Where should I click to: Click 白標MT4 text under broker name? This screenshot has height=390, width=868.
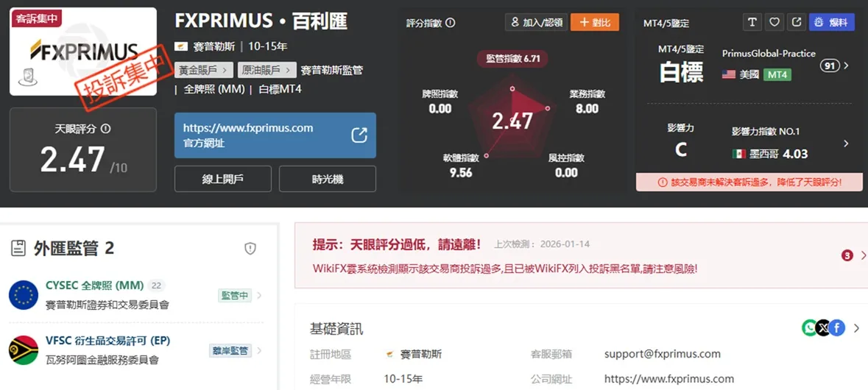point(280,88)
